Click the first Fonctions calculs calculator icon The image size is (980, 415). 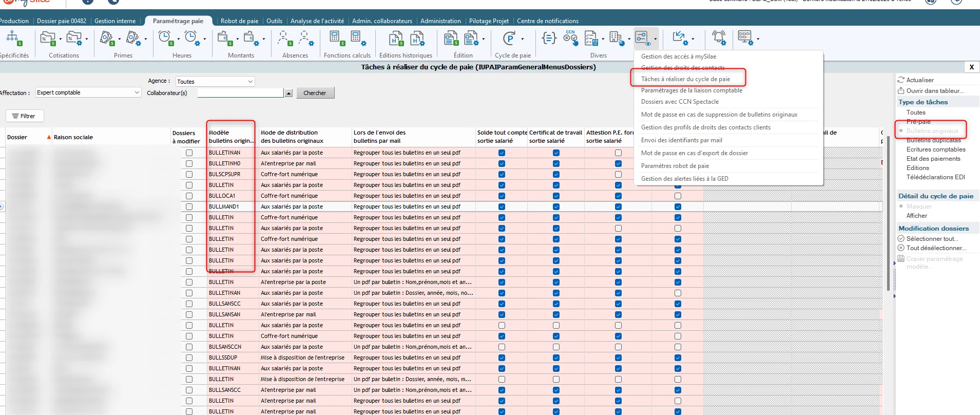coord(335,38)
